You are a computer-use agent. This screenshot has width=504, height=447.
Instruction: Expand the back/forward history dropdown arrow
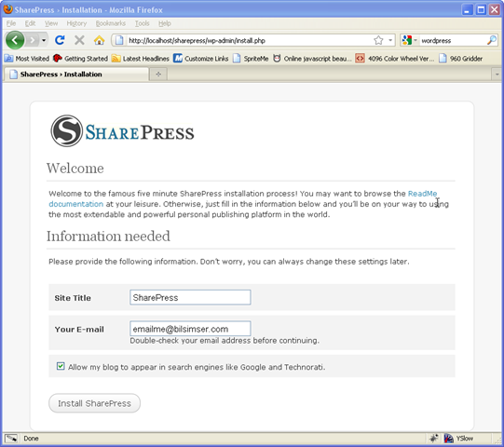(x=44, y=40)
